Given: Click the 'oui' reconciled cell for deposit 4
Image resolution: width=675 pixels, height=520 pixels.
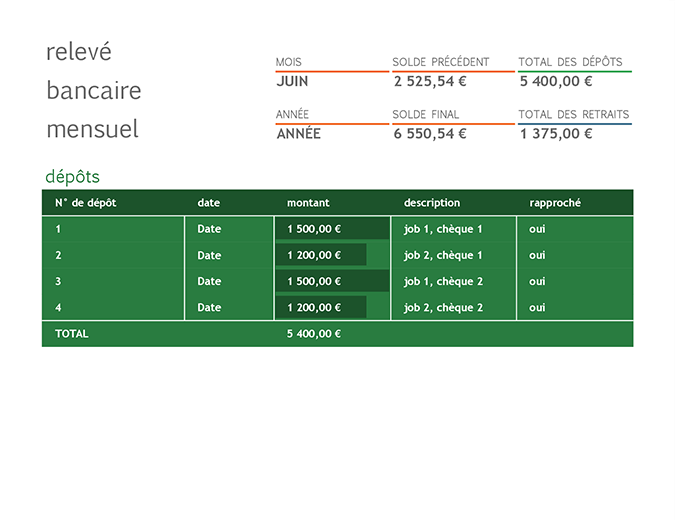Looking at the screenshot, I should pyautogui.click(x=537, y=307).
